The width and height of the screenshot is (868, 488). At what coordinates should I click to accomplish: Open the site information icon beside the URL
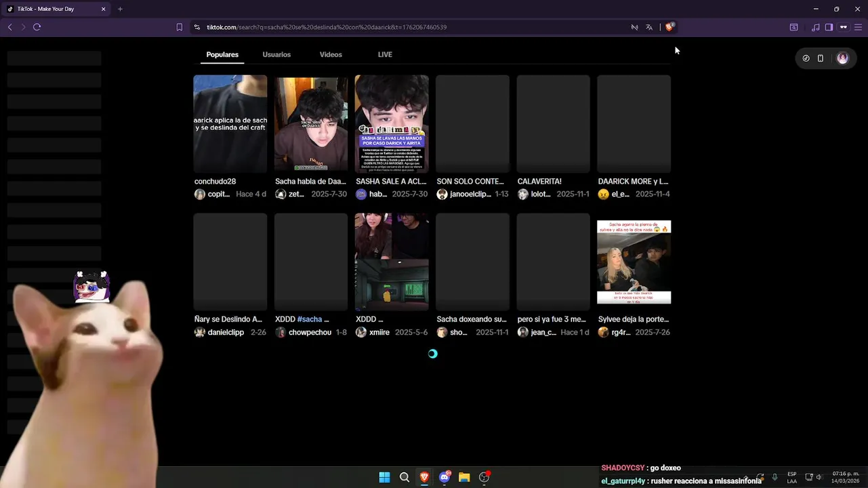pos(197,27)
